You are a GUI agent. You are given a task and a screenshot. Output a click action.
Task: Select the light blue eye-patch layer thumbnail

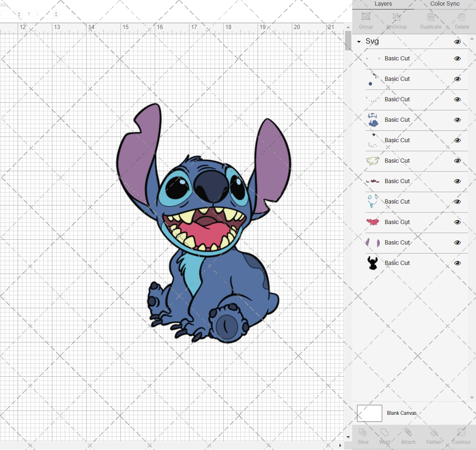click(373, 201)
